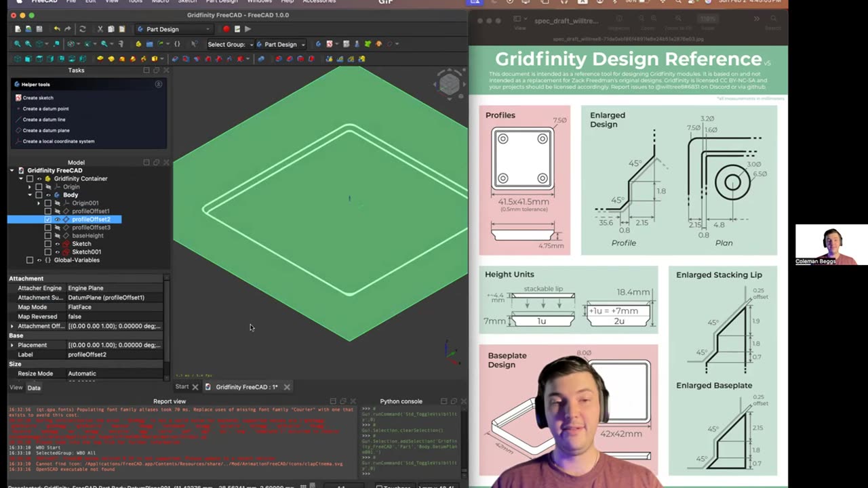This screenshot has height=488, width=868.
Task: Open the Start tab
Action: 182,387
